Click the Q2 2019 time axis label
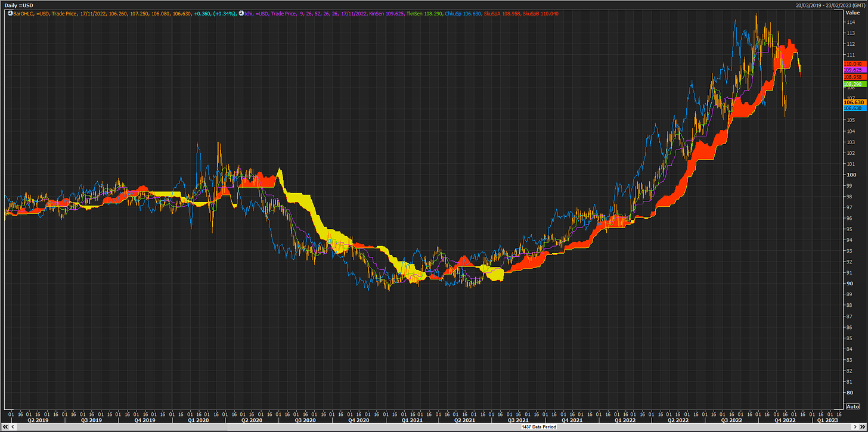The image size is (868, 432). click(39, 420)
